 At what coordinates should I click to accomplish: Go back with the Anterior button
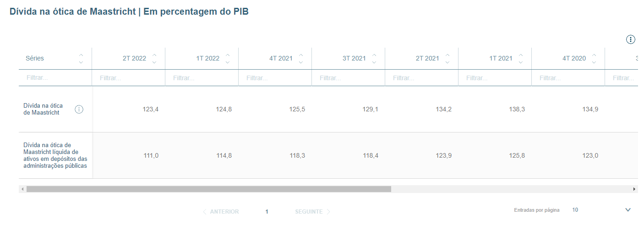pos(221,212)
